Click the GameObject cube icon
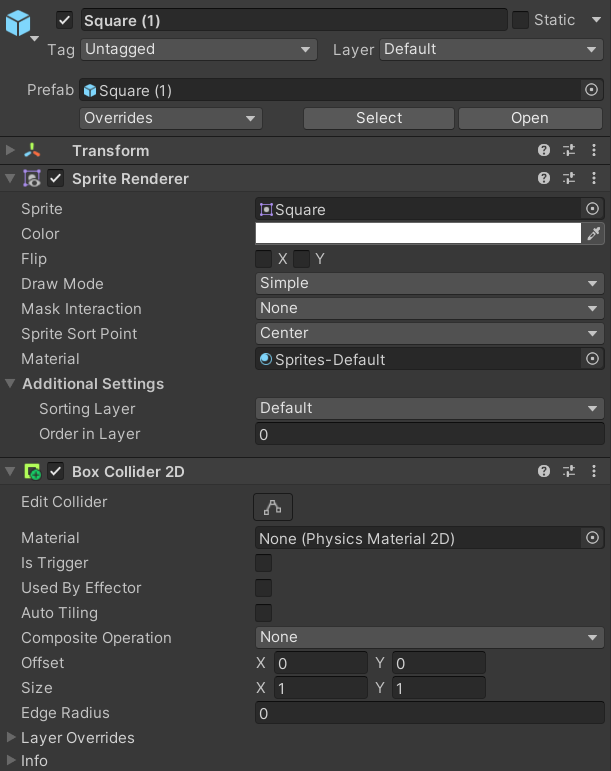Viewport: 611px width, 771px height. [x=18, y=23]
